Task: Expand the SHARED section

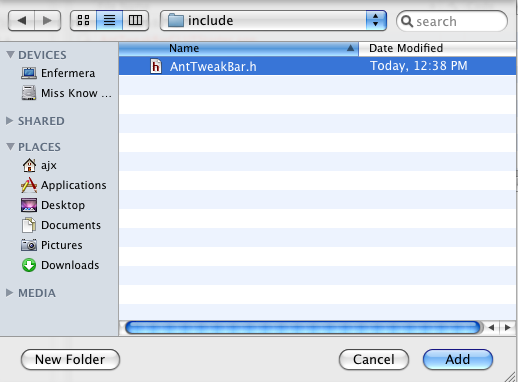Action: click(x=10, y=121)
